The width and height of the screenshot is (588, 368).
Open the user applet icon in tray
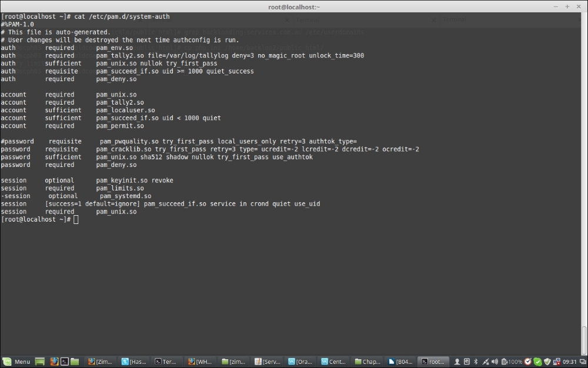pos(457,362)
